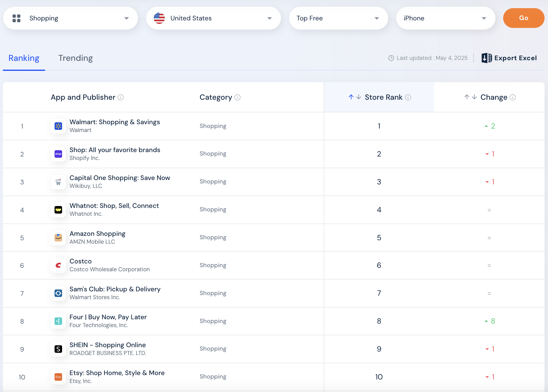
Task: Click the Shopping category grid icon
Action: [17, 18]
